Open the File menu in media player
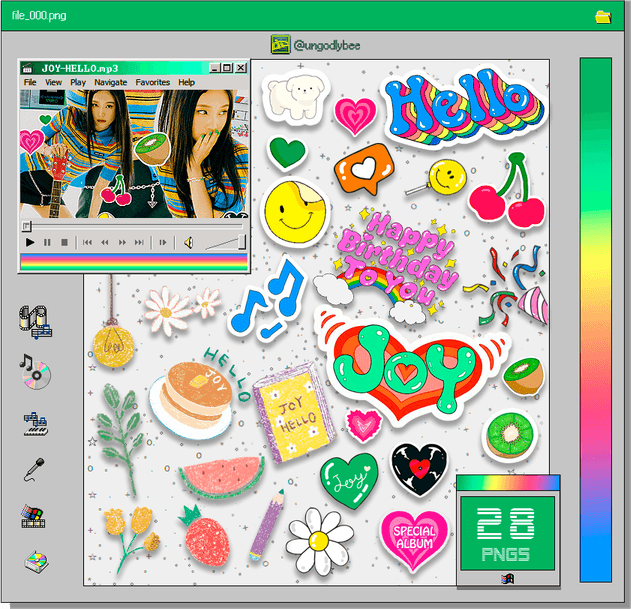Screen dimensions: 631x609 coord(30,82)
